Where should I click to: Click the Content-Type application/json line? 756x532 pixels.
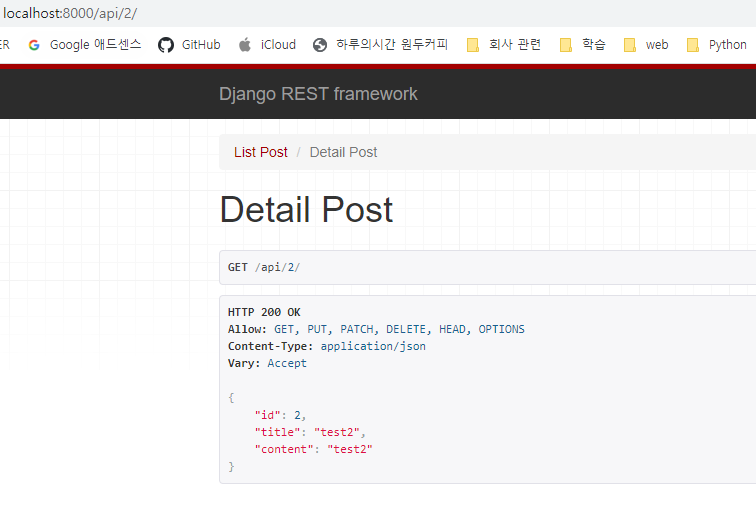point(327,346)
